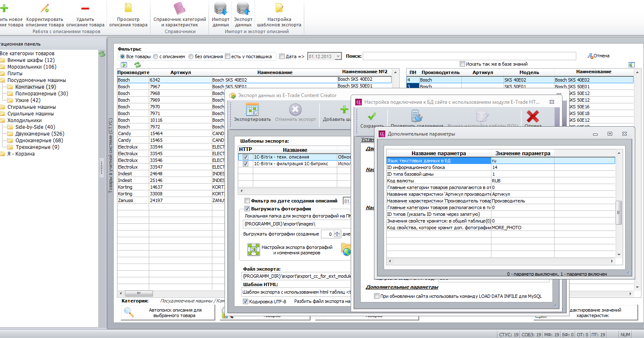
Task: Refresh the category tree with green arrows icon
Action: (x=102, y=54)
